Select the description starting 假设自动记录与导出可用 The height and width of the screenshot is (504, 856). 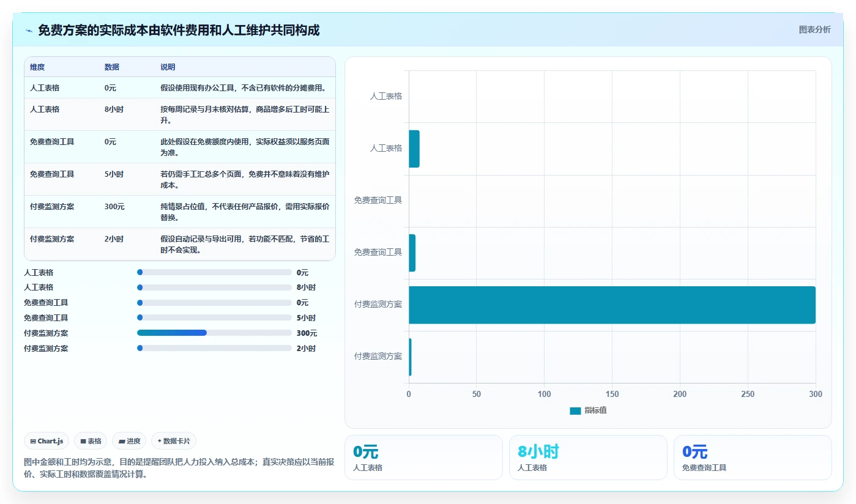[x=245, y=244]
